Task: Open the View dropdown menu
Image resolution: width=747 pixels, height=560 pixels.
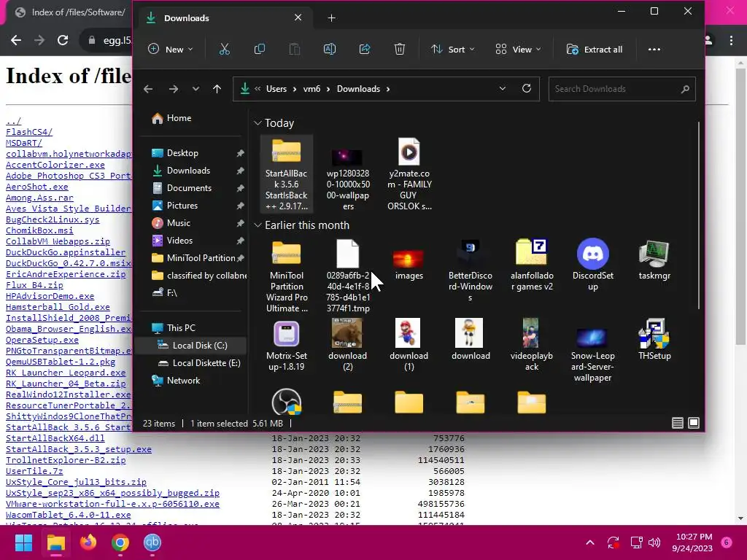Action: [x=518, y=49]
